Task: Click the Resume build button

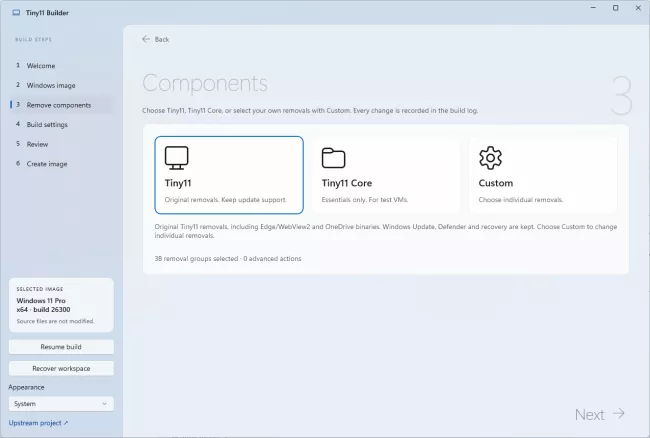Action: pos(61,347)
